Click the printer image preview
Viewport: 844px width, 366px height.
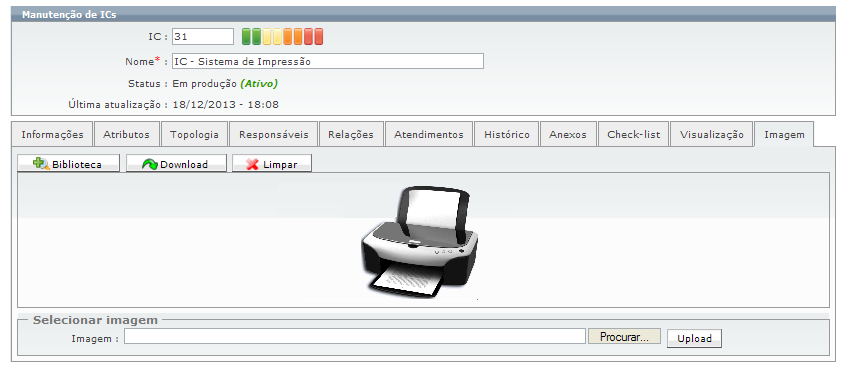click(x=419, y=242)
